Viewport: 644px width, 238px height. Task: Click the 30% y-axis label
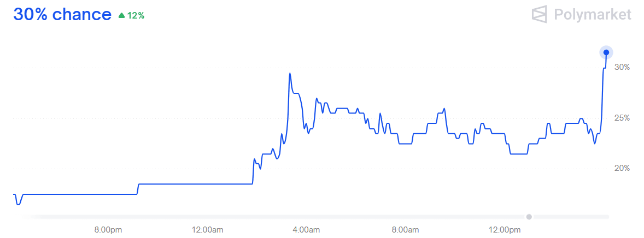coord(622,67)
